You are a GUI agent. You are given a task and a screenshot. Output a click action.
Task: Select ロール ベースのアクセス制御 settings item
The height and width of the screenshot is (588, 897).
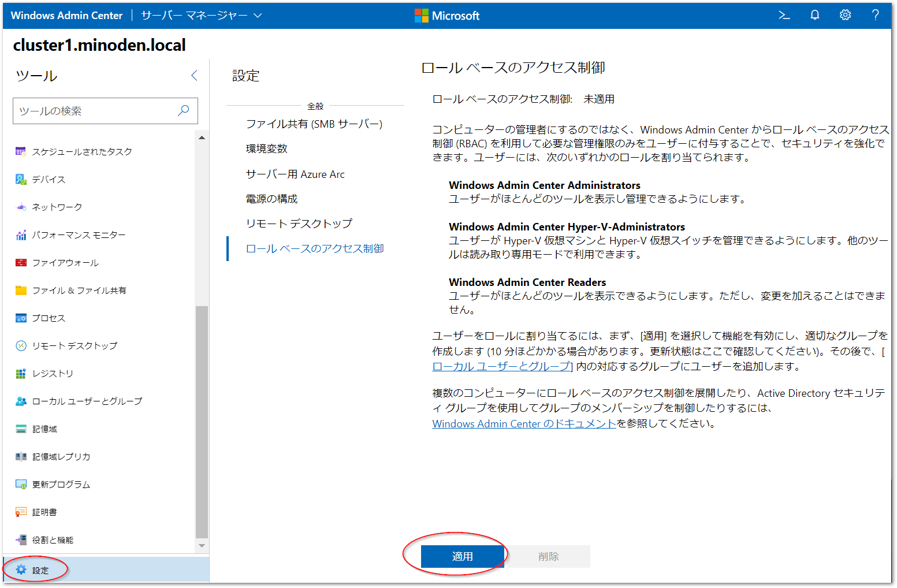[x=315, y=248]
